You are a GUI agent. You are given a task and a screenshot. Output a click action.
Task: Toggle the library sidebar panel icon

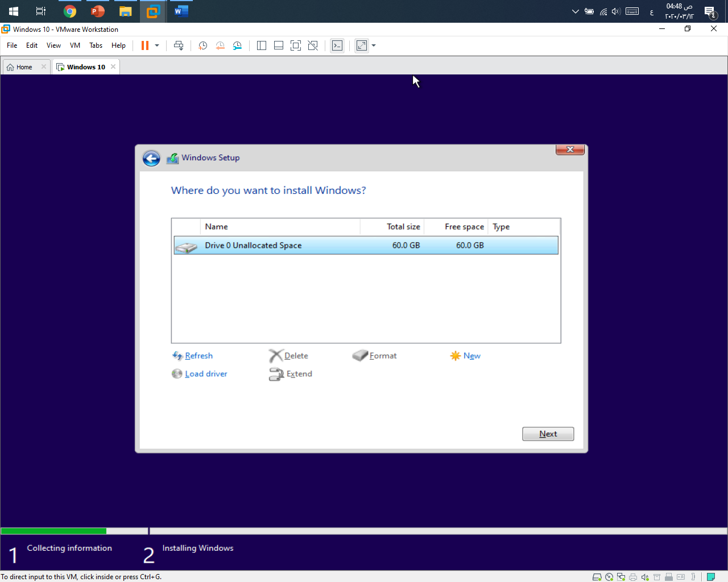coord(262,45)
